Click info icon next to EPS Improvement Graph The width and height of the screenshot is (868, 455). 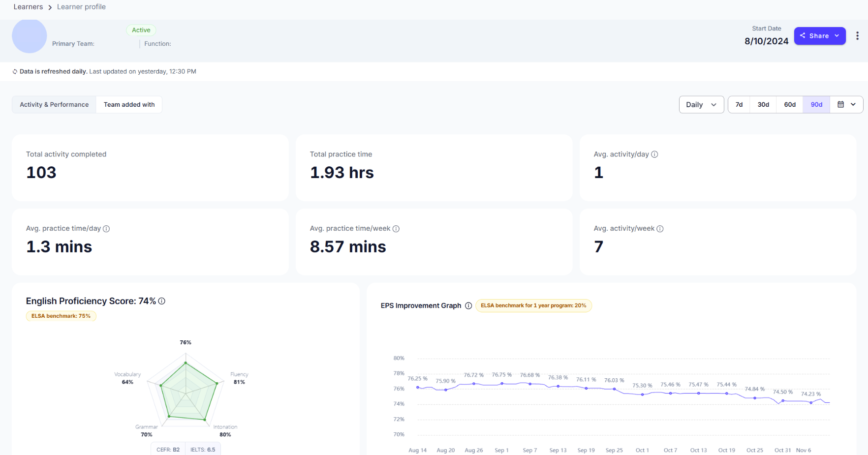click(468, 306)
